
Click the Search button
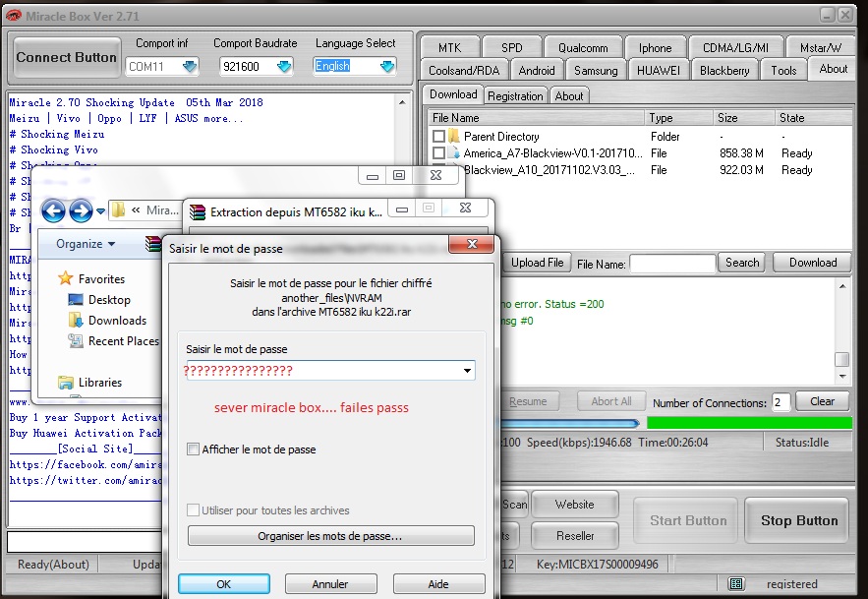742,262
